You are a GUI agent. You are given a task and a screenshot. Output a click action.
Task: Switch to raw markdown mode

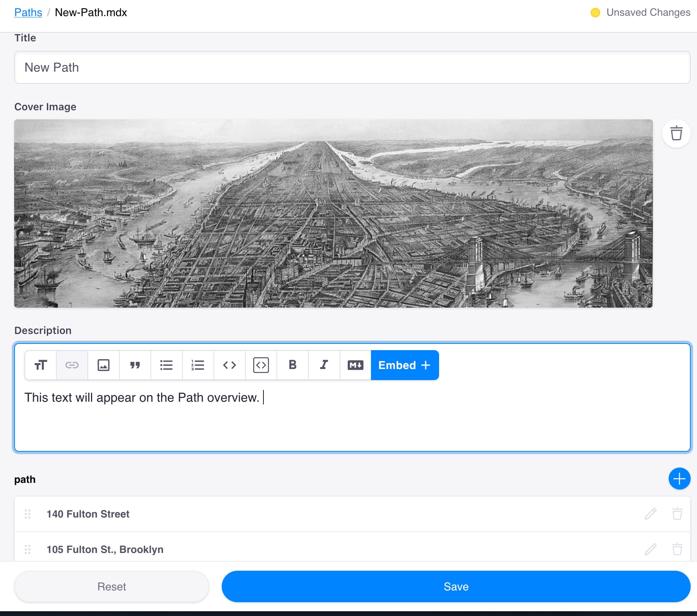[x=356, y=365]
